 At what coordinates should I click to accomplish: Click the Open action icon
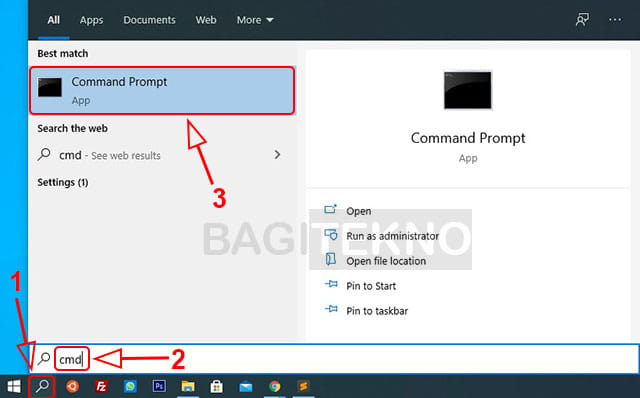(x=330, y=210)
